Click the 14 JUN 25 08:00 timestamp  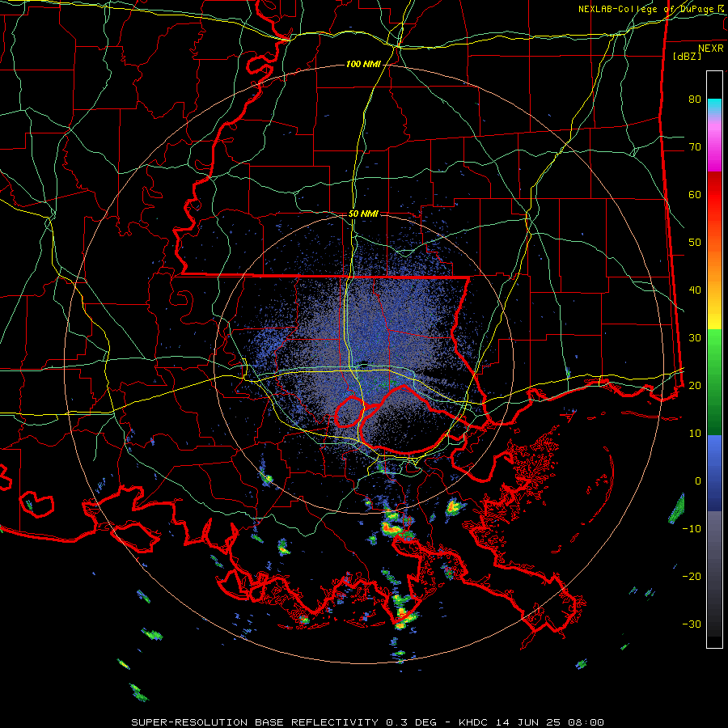tap(551, 722)
